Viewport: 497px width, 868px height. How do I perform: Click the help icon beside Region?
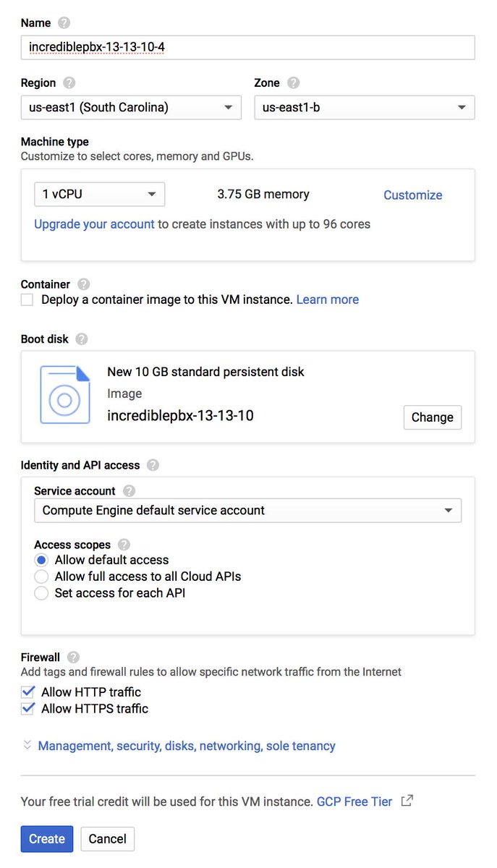tap(69, 82)
